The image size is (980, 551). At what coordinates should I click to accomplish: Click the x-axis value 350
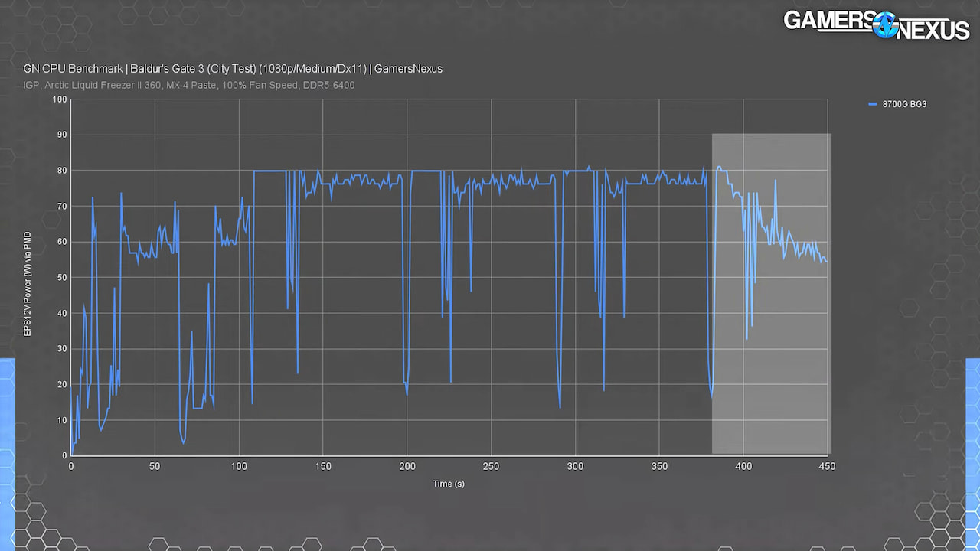pos(659,466)
